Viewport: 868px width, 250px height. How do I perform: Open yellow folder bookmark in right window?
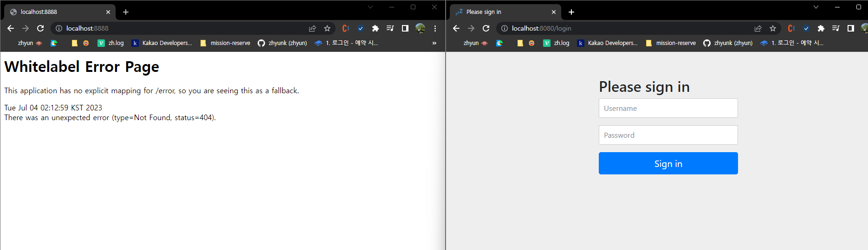[x=520, y=43]
